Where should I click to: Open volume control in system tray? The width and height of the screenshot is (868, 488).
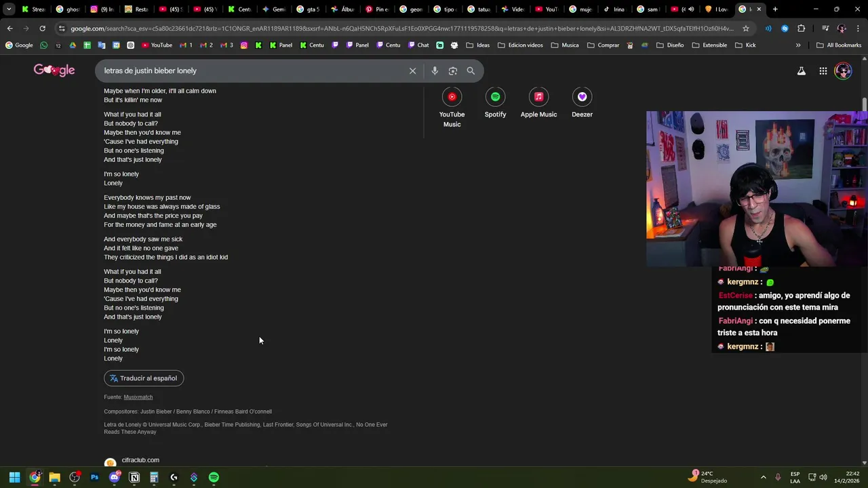click(824, 477)
